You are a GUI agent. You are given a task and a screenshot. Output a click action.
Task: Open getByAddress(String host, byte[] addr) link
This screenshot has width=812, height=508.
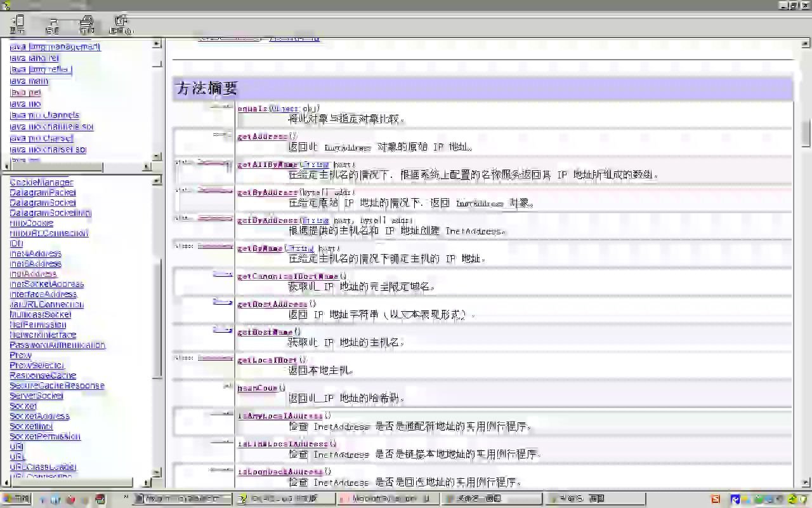(x=267, y=220)
